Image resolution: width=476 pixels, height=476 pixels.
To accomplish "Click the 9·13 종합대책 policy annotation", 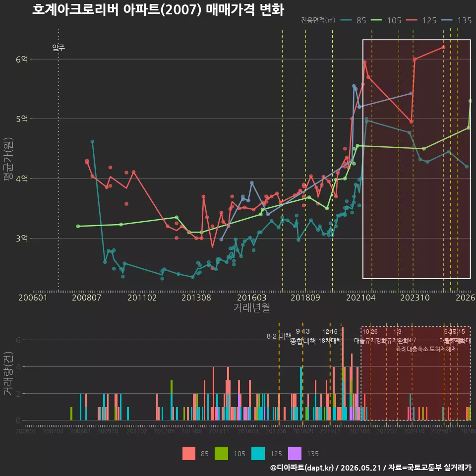I will (303, 336).
